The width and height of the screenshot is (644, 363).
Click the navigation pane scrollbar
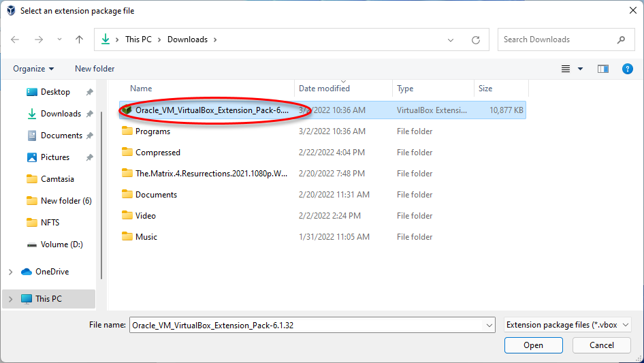[x=101, y=195]
